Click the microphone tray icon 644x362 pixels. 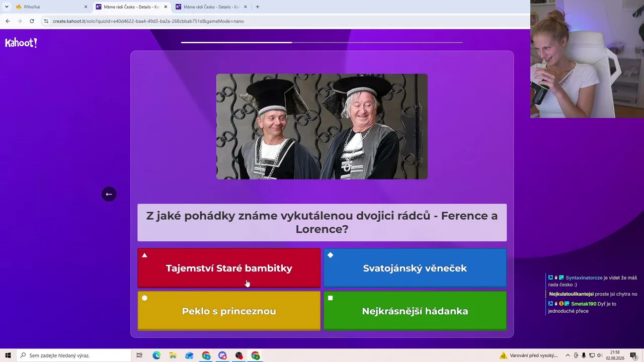pos(584,355)
